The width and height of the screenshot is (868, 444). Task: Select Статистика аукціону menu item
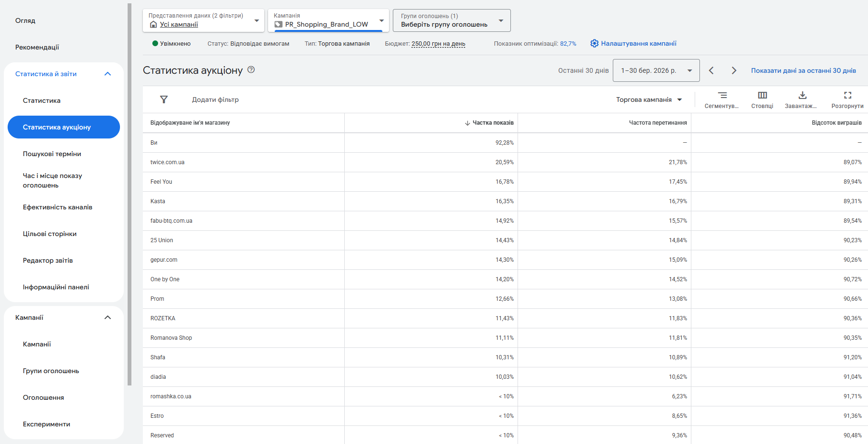coord(64,127)
